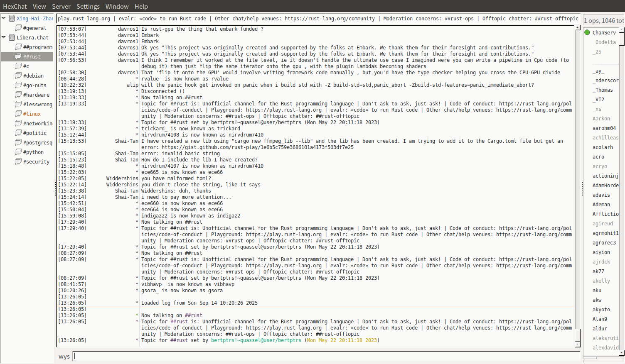
Task: Click the chat scrollbar down arrow
Action: 578,344
